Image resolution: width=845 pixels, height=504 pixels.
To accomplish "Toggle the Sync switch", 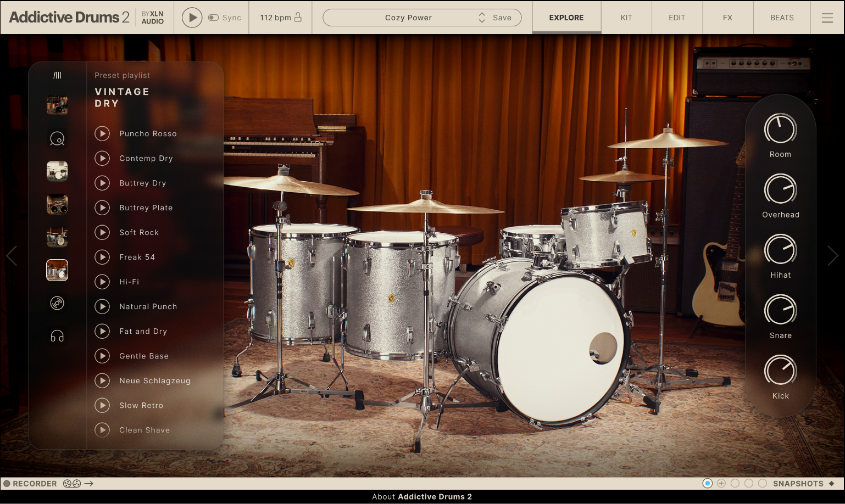I will [x=213, y=18].
